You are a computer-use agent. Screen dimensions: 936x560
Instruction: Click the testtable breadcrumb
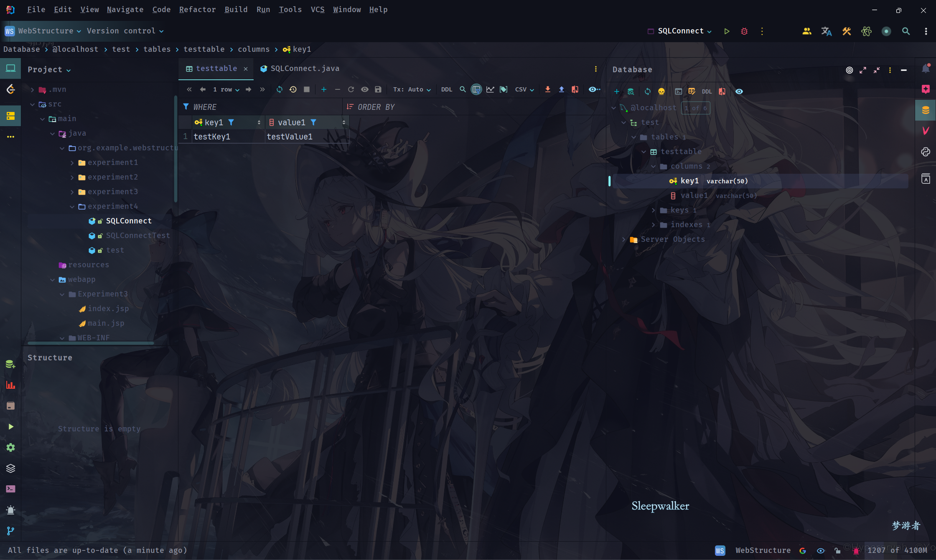204,49
